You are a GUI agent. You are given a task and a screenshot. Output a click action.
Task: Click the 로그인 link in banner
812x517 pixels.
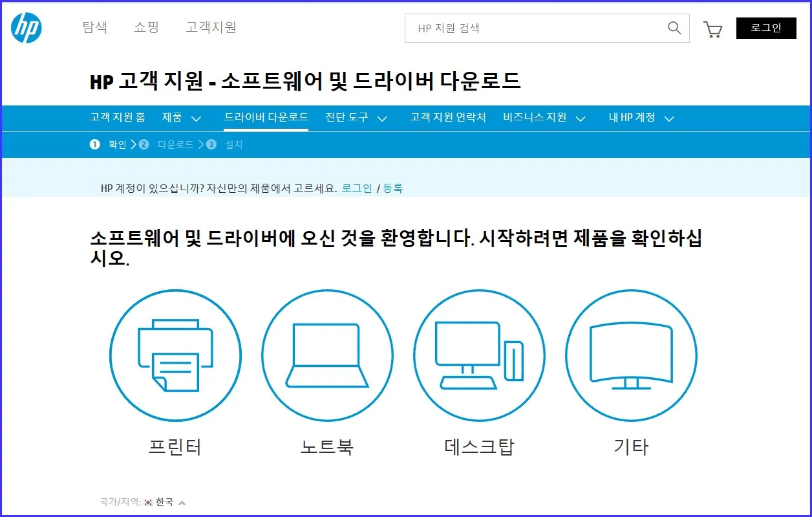pyautogui.click(x=357, y=188)
